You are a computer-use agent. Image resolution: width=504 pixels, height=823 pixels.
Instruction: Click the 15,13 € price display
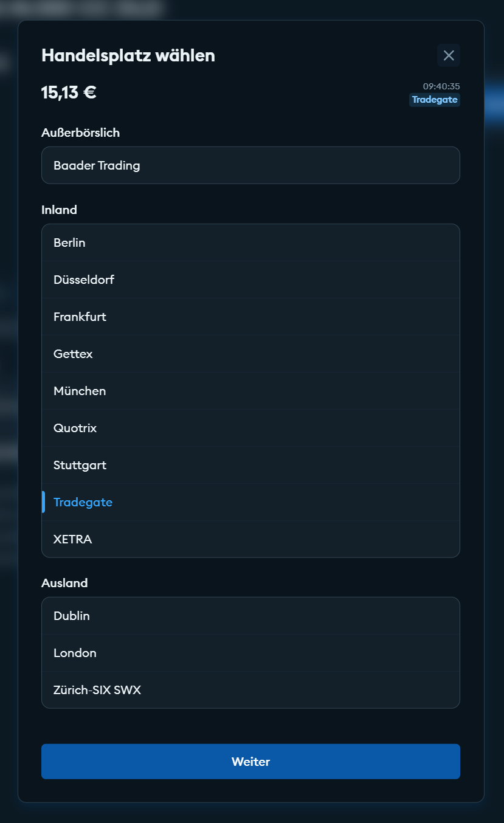coord(69,92)
